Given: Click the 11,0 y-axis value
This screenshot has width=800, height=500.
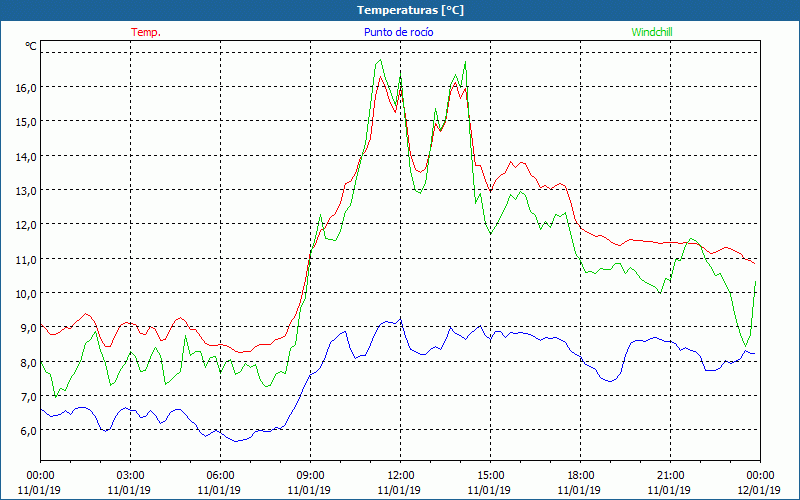Looking at the screenshot, I should coord(27,260).
